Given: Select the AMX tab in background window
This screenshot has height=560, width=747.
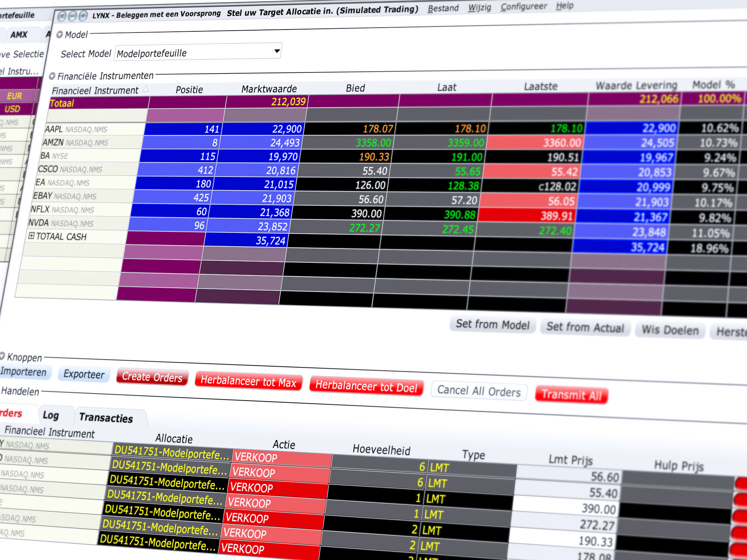Looking at the screenshot, I should coord(19,35).
